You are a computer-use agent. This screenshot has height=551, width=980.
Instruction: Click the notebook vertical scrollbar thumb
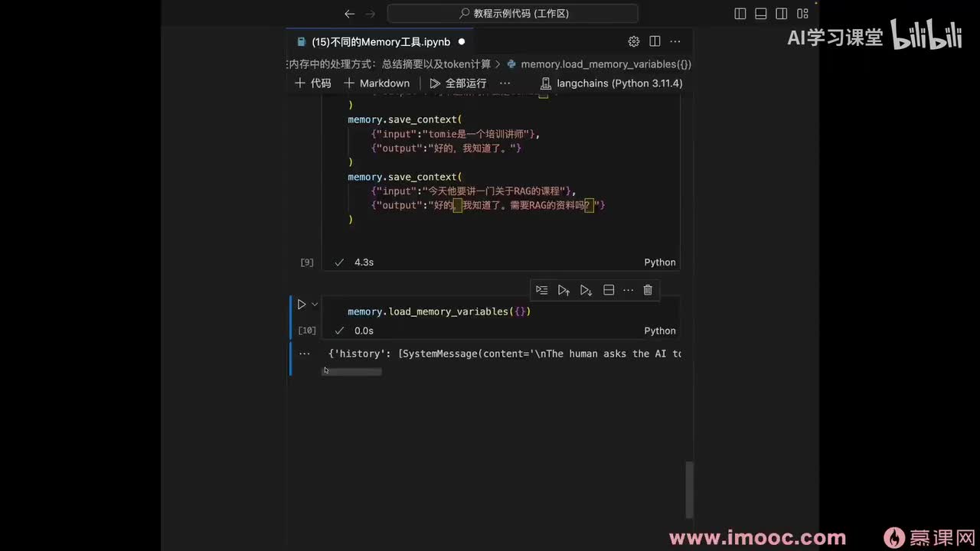click(x=689, y=490)
